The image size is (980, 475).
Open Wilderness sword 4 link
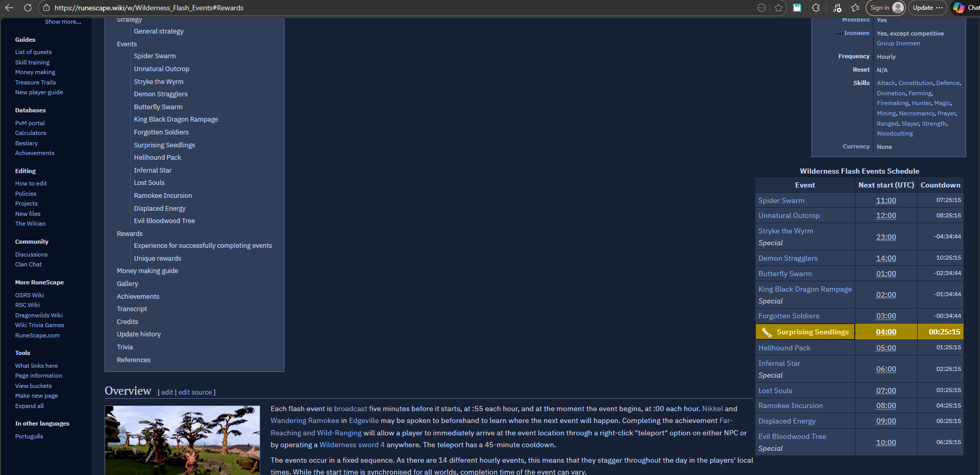[352, 445]
